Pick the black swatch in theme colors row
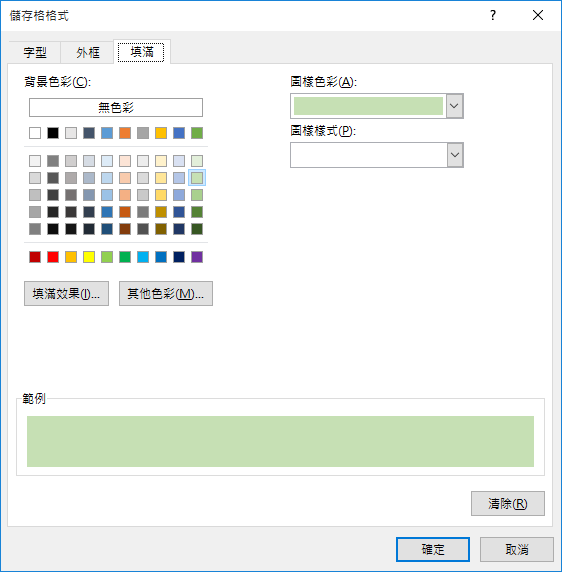This screenshot has width=562, height=572. [x=53, y=133]
